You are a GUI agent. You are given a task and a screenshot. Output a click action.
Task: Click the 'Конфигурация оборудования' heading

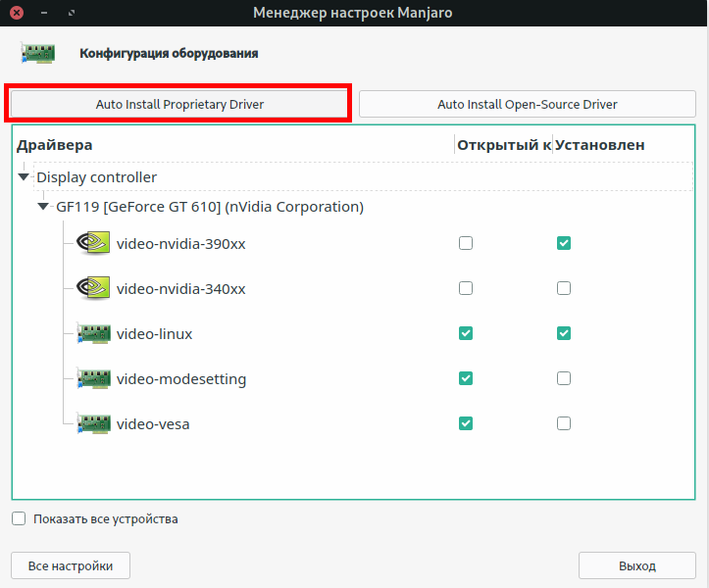pyautogui.click(x=169, y=53)
